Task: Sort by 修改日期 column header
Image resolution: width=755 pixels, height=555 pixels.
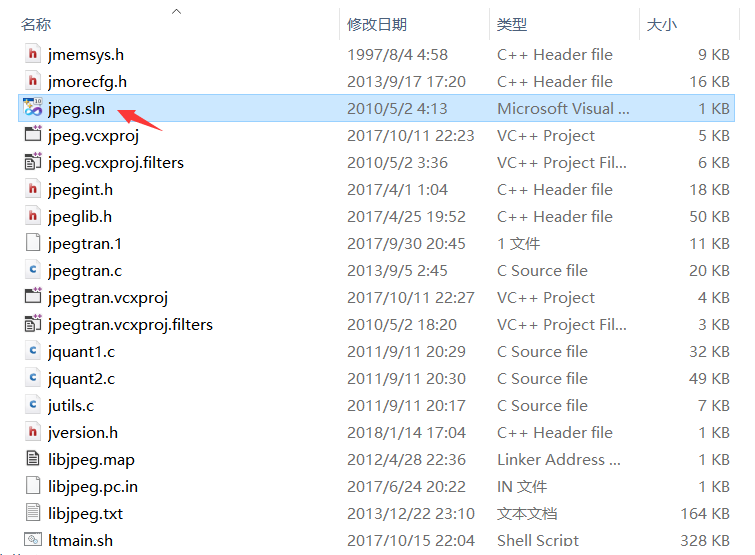Action: (x=377, y=24)
